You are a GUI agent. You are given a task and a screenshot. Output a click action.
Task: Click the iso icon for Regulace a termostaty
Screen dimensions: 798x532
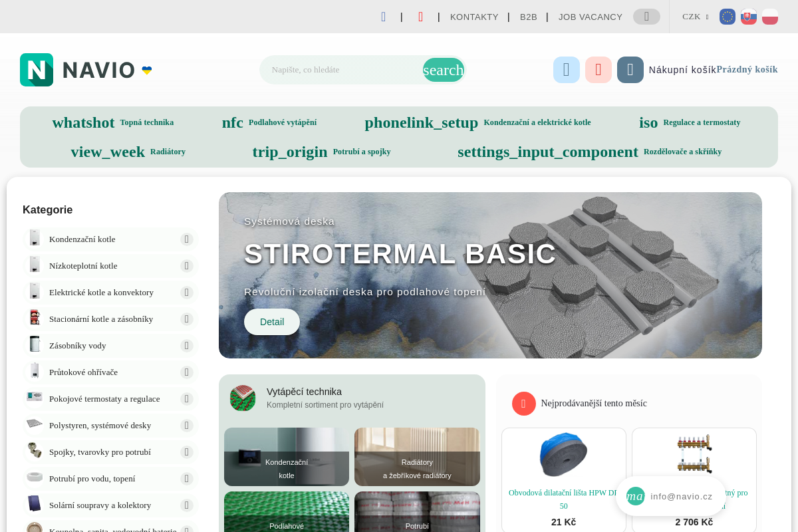click(x=648, y=122)
